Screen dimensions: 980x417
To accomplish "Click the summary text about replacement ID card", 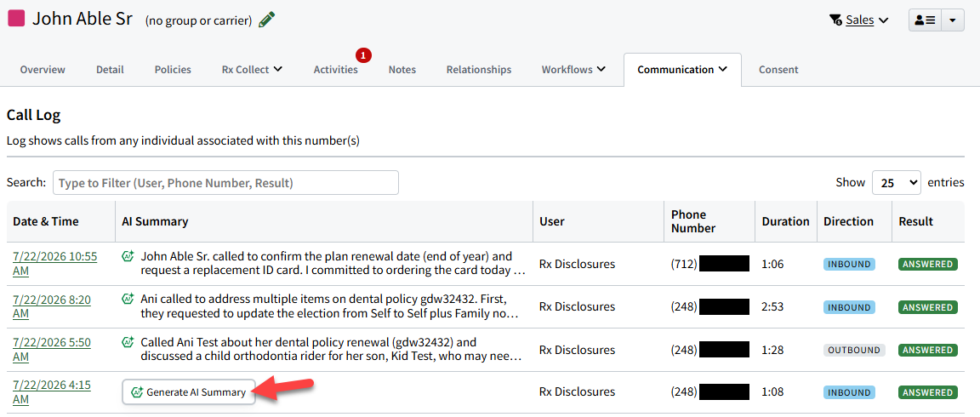I will click(333, 263).
